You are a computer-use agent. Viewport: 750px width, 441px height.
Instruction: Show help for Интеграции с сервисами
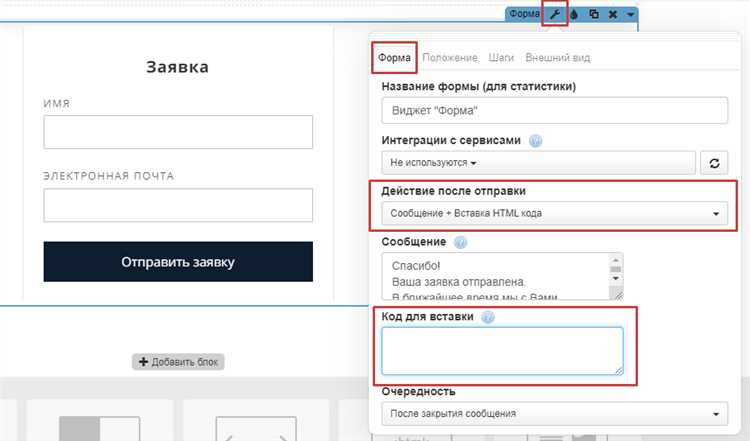pyautogui.click(x=535, y=141)
